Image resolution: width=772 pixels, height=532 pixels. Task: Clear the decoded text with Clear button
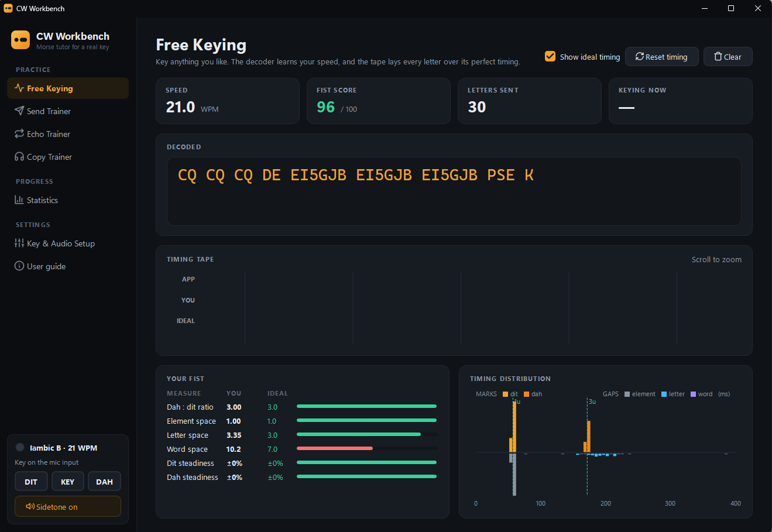728,57
